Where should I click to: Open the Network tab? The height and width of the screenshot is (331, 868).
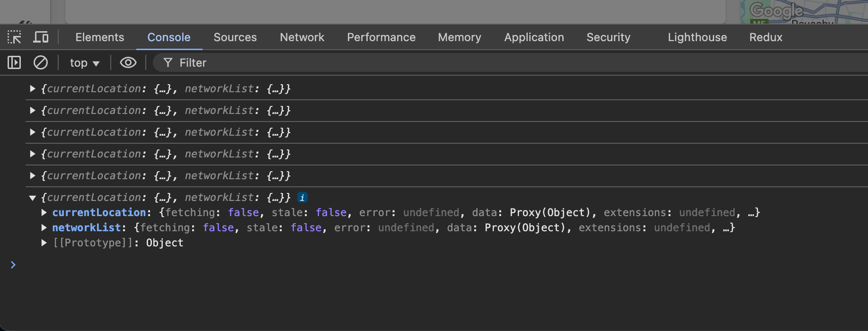click(x=302, y=37)
